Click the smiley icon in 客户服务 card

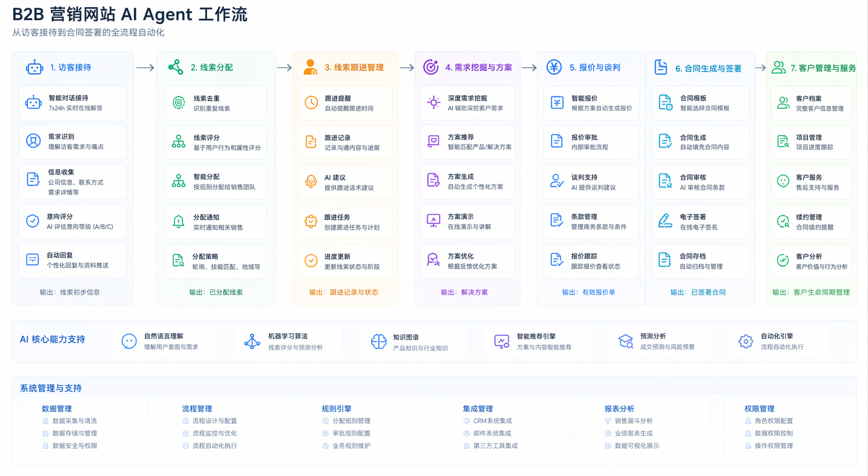783,181
